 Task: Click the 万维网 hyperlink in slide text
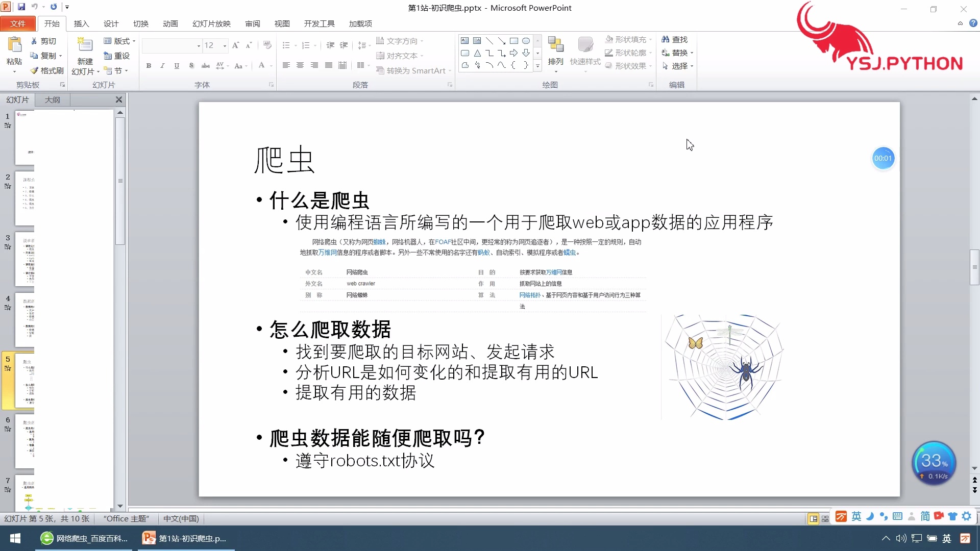pyautogui.click(x=328, y=253)
